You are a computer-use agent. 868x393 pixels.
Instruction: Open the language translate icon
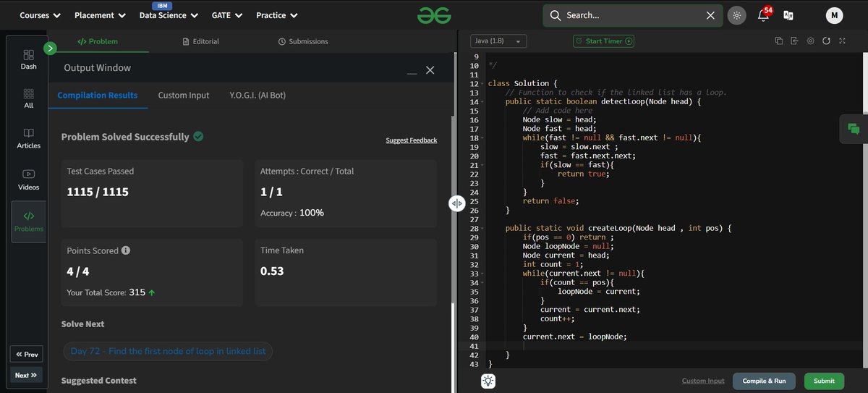tap(788, 15)
